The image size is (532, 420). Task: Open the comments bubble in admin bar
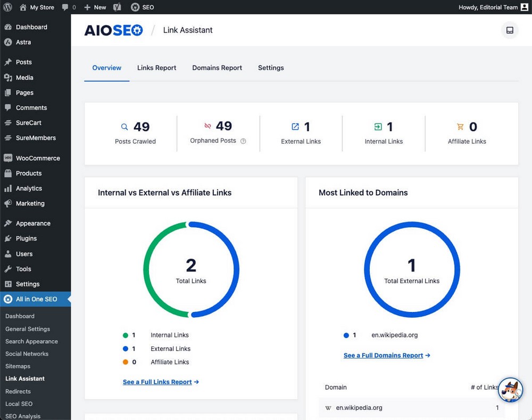69,7
